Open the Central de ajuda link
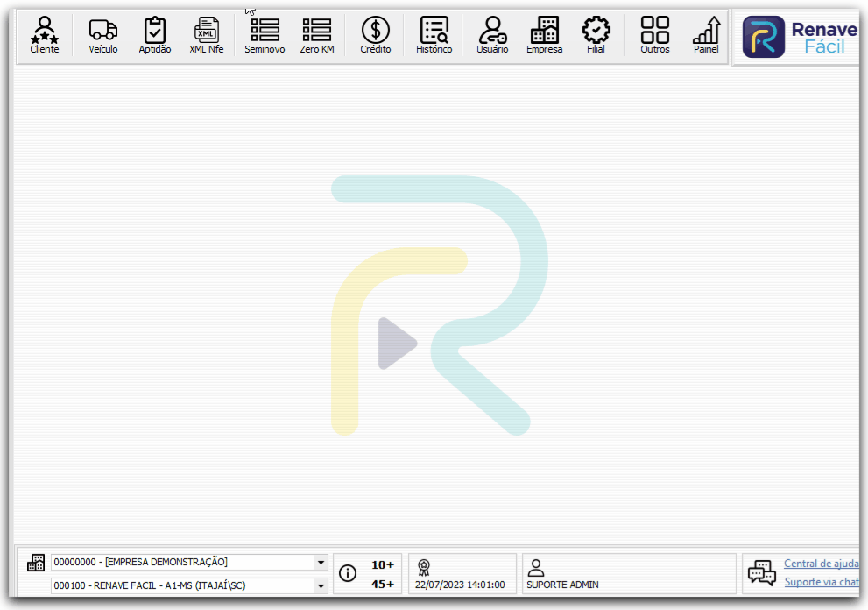The image size is (868, 610). 822,564
